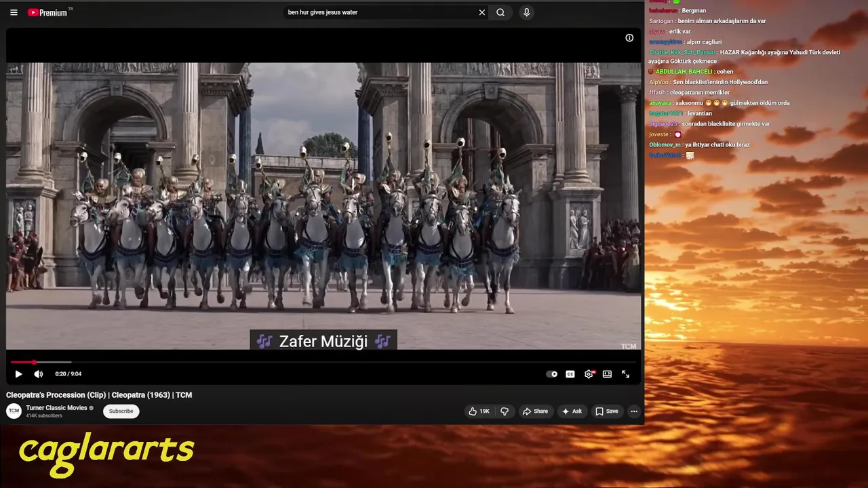Viewport: 868px width, 488px height.
Task: Select Sartogan's chat message
Action: 707,21
